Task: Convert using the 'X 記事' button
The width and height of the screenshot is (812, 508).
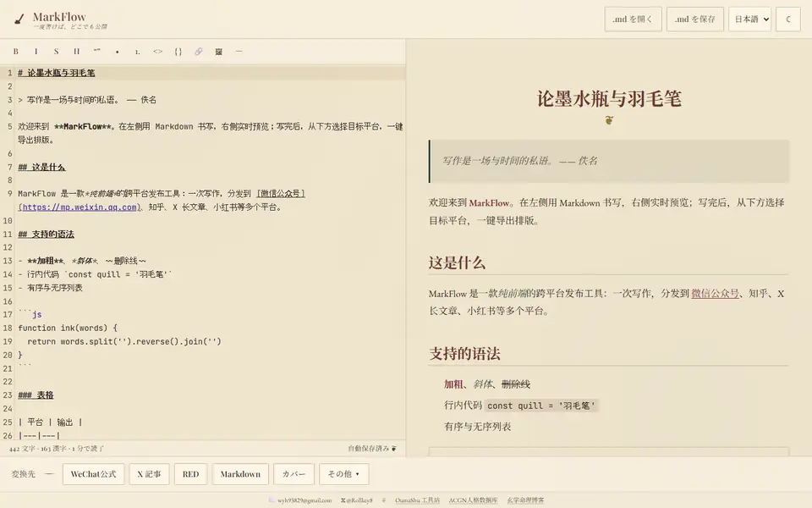Action: (x=149, y=474)
